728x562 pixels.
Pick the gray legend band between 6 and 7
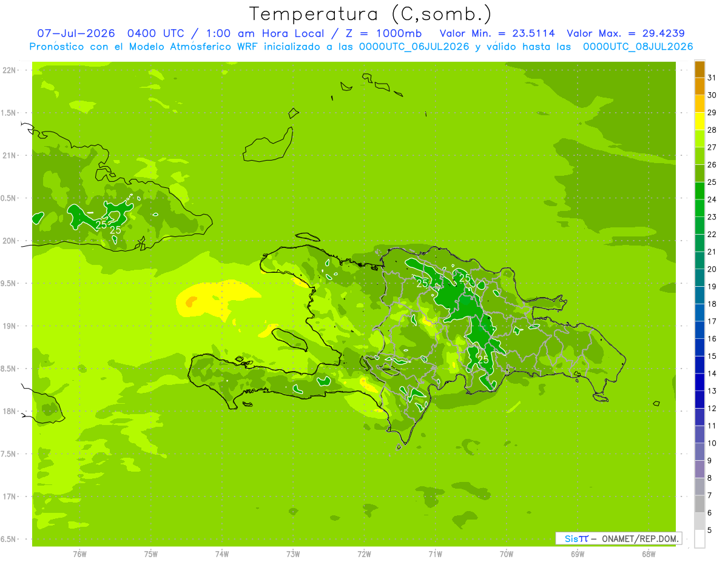(x=699, y=504)
